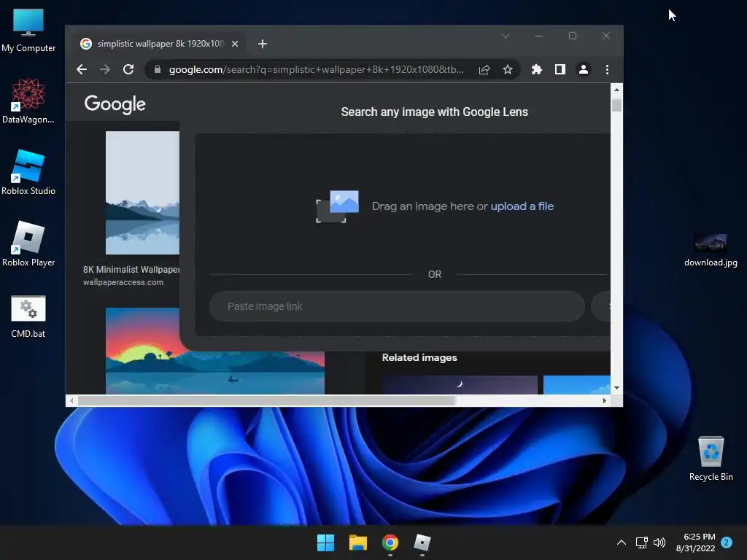
Task: View site info via padlock icon
Action: (158, 69)
